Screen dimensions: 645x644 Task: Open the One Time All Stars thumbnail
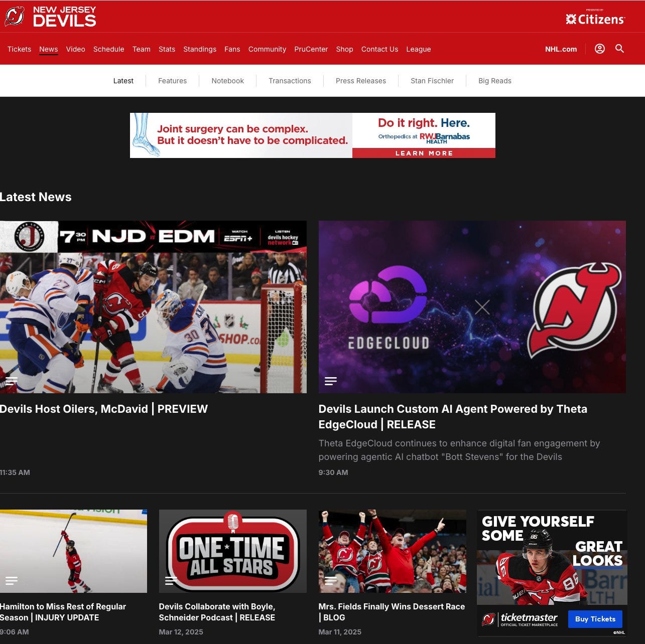pyautogui.click(x=233, y=551)
